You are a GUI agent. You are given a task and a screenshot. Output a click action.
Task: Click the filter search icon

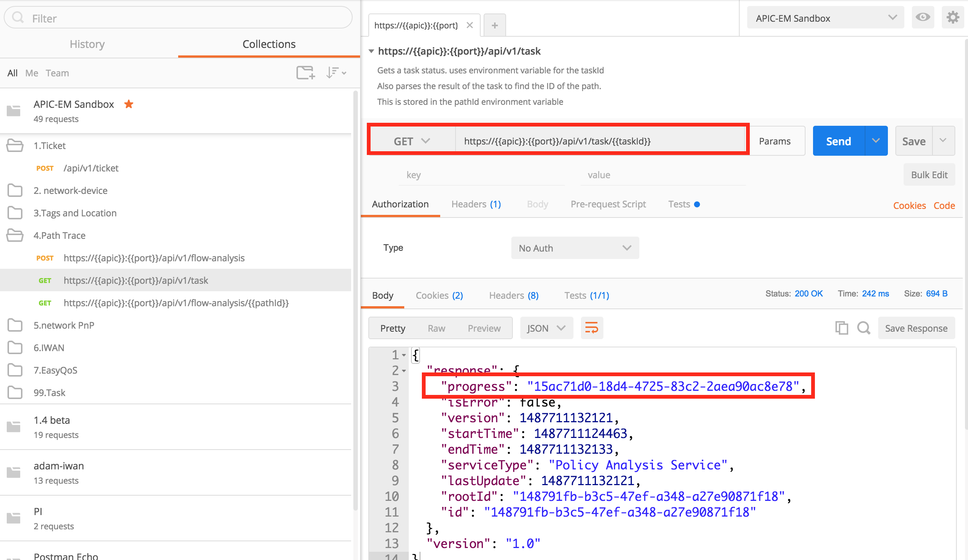pyautogui.click(x=19, y=19)
